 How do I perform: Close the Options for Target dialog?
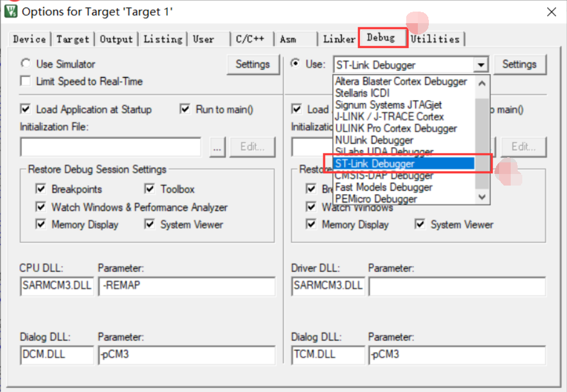point(551,12)
